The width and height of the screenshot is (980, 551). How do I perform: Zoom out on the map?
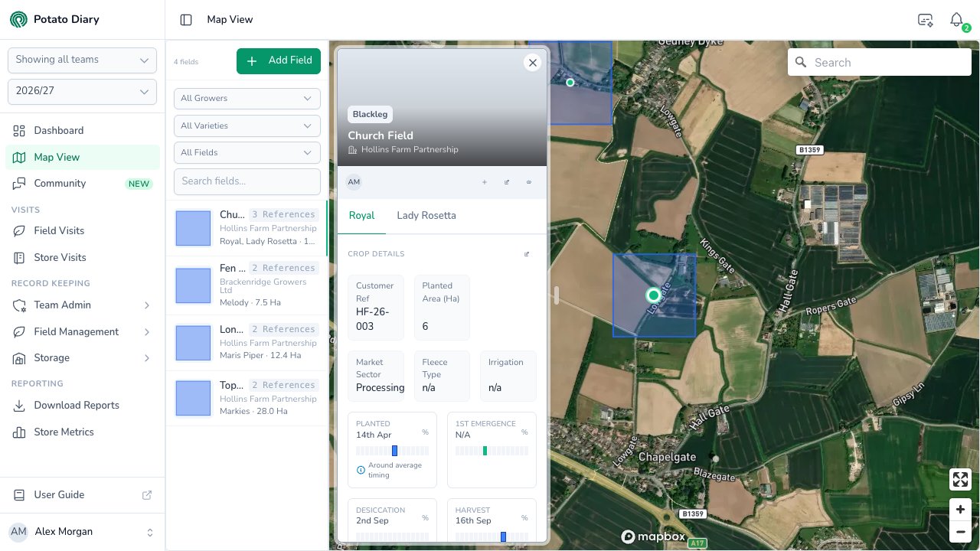(960, 531)
